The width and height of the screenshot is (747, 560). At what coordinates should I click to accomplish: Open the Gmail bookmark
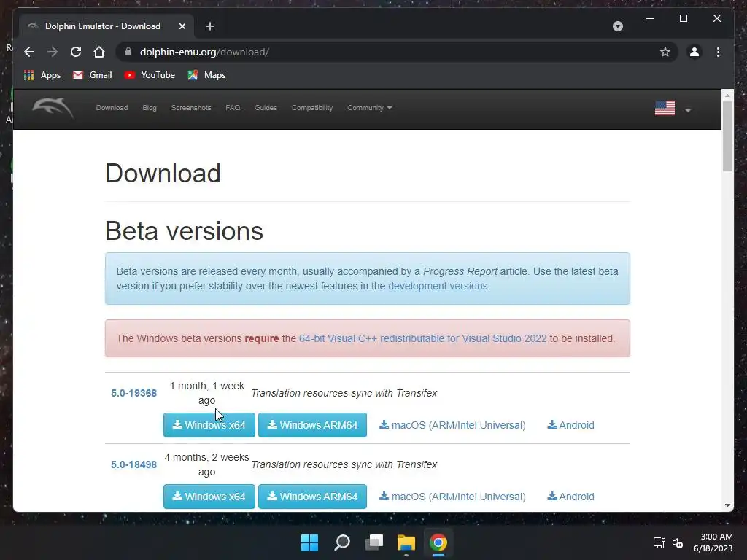click(93, 75)
